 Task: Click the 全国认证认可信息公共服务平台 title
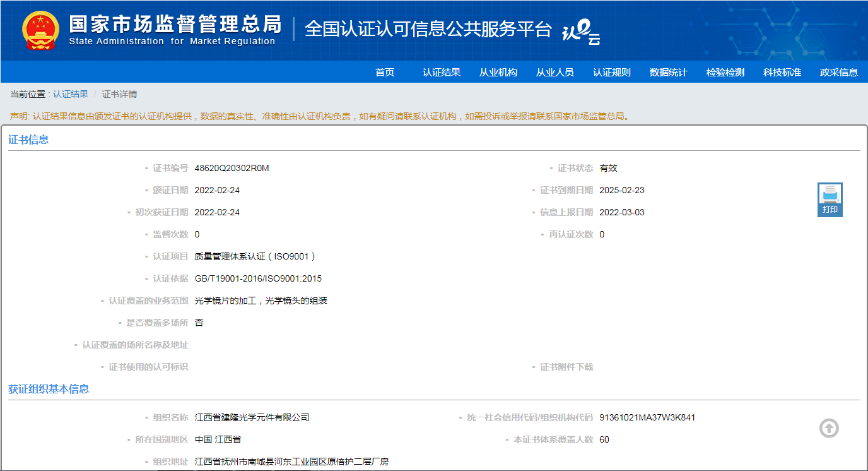point(428,30)
